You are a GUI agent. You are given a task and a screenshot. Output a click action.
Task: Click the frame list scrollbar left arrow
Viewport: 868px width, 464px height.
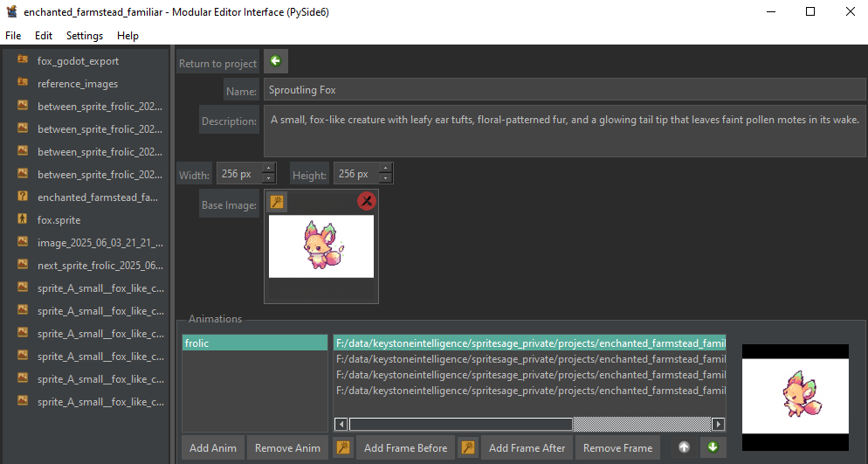point(341,424)
